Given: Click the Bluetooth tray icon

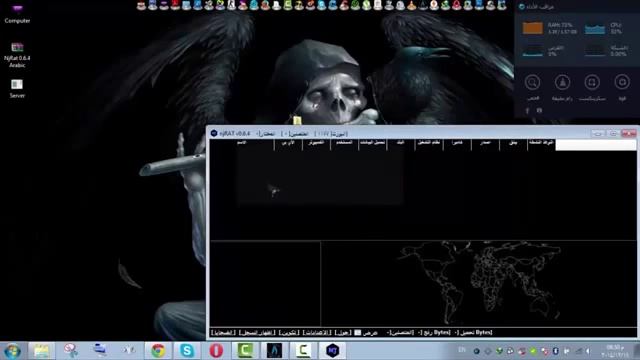Looking at the screenshot, I should click(556, 351).
